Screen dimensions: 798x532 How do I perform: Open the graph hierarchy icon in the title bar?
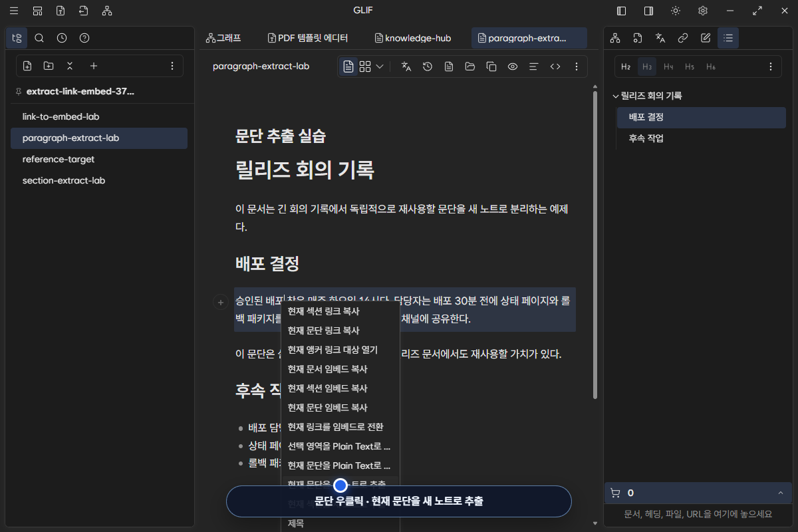(x=106, y=11)
